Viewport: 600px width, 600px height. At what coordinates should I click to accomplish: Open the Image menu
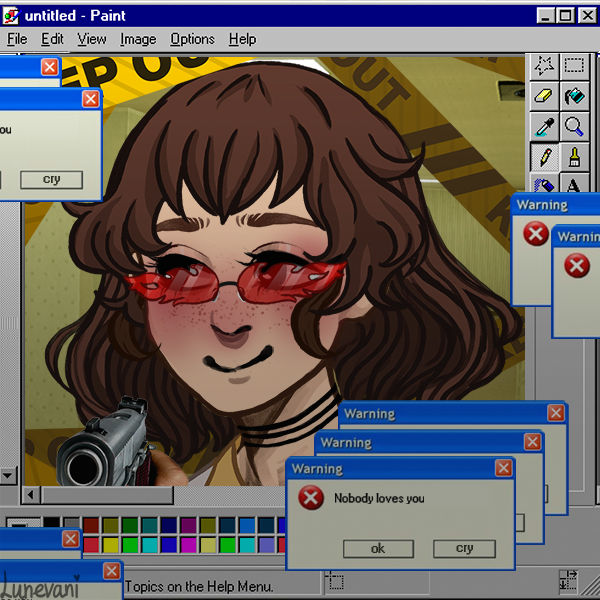[138, 39]
